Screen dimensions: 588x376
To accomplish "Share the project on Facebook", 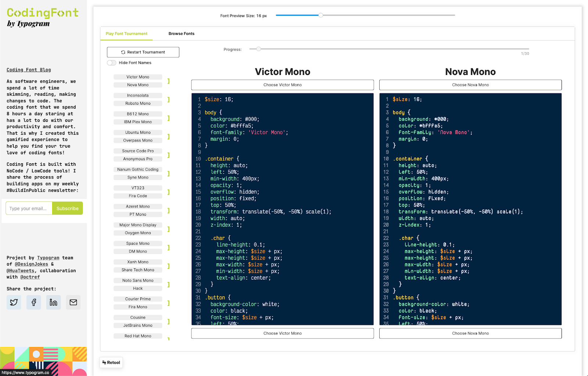I will pyautogui.click(x=34, y=302).
